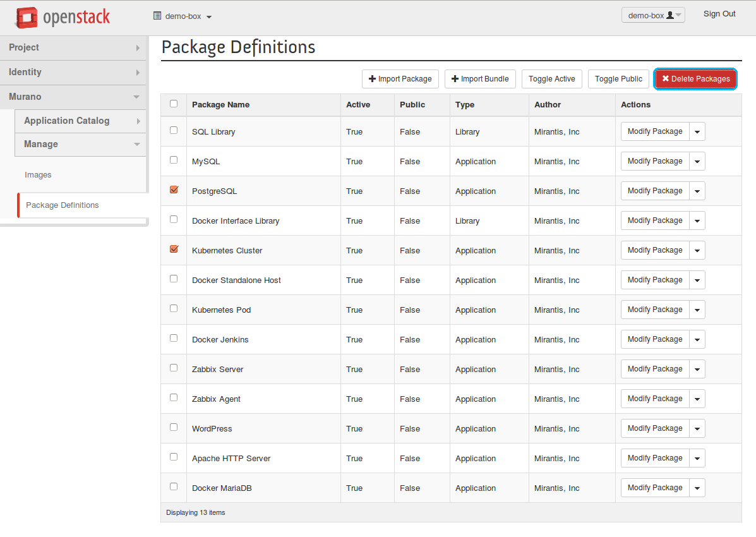
Task: Click the X icon on Delete Packages
Action: coord(666,79)
